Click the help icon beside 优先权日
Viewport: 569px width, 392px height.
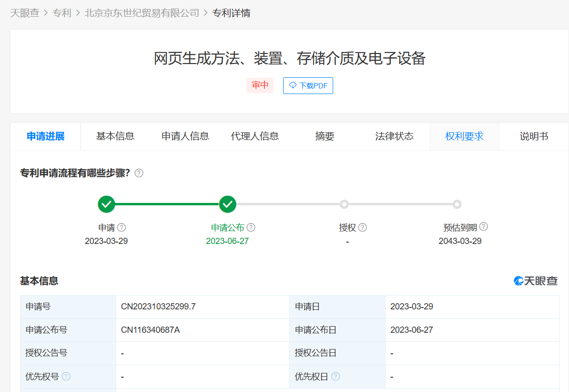(336, 376)
